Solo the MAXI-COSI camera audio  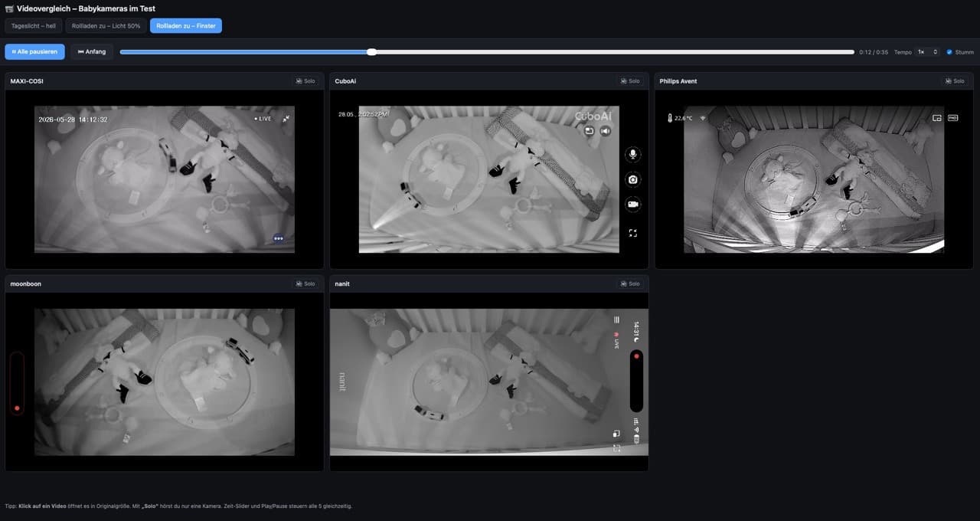(305, 81)
